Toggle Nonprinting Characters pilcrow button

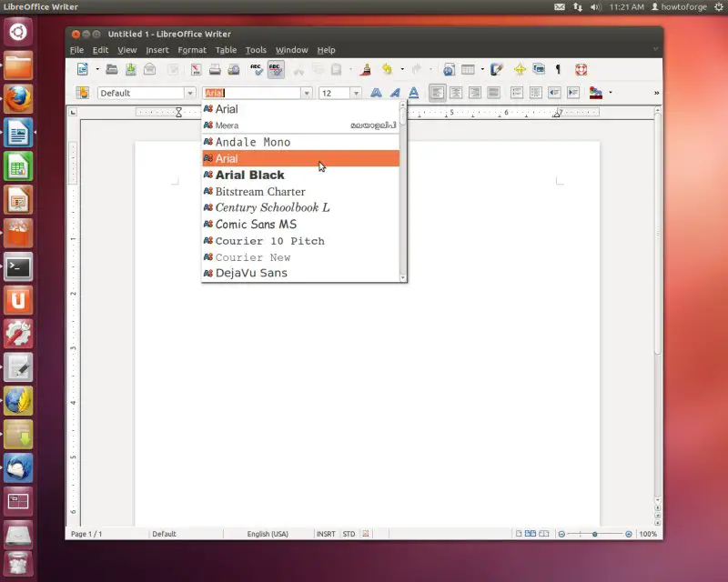pos(558,70)
